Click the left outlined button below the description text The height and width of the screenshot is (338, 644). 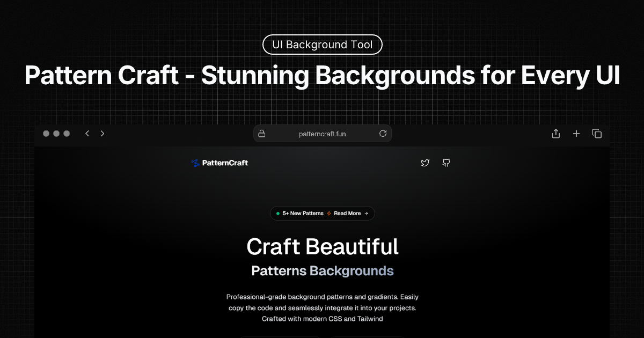coord(280,337)
